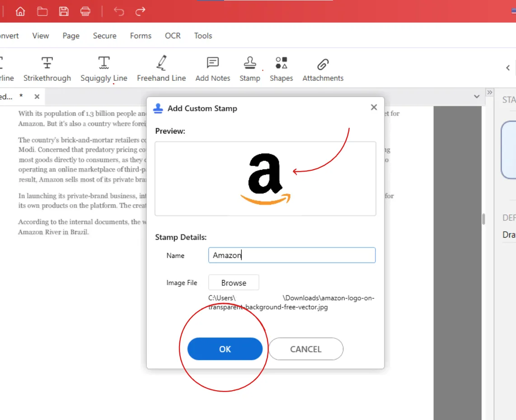Open the Attachments tool
The height and width of the screenshot is (420, 516).
(323, 69)
